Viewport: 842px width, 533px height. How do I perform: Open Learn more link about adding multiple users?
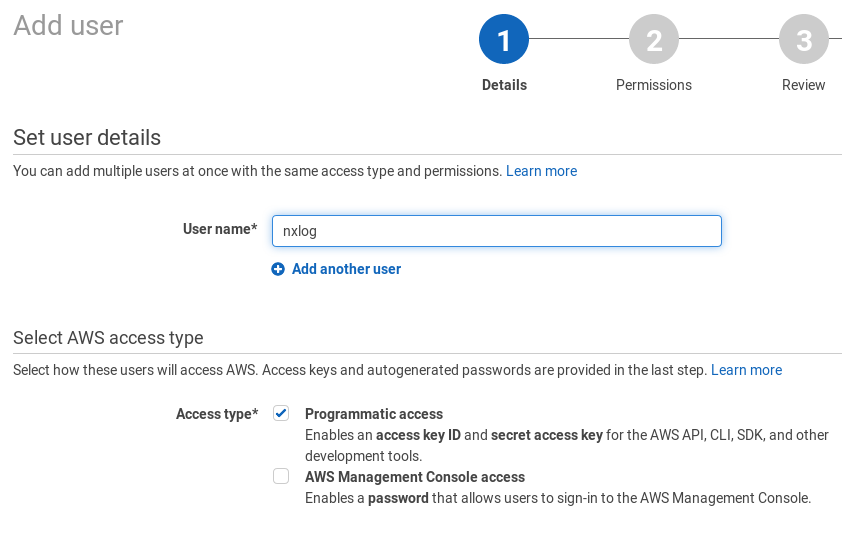tap(541, 171)
